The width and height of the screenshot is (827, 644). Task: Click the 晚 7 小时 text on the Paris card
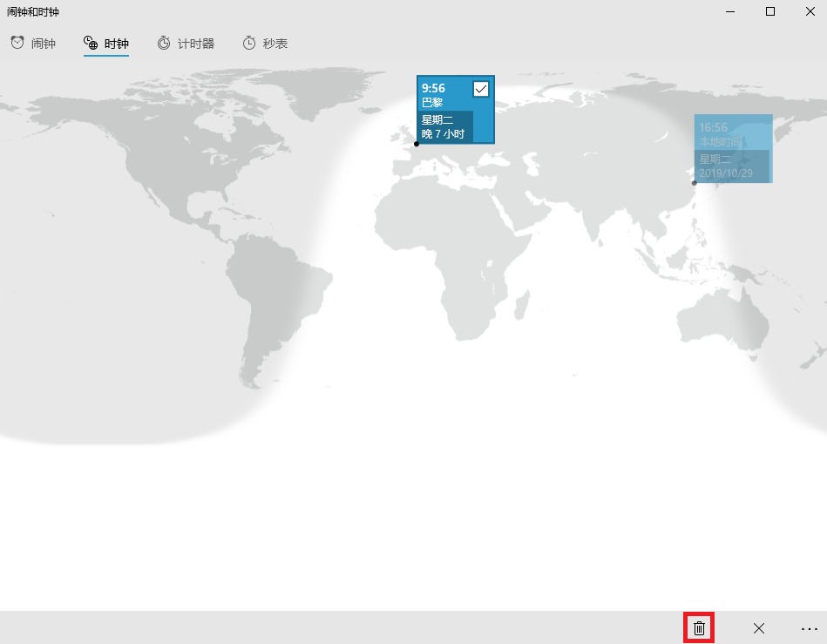tap(443, 134)
